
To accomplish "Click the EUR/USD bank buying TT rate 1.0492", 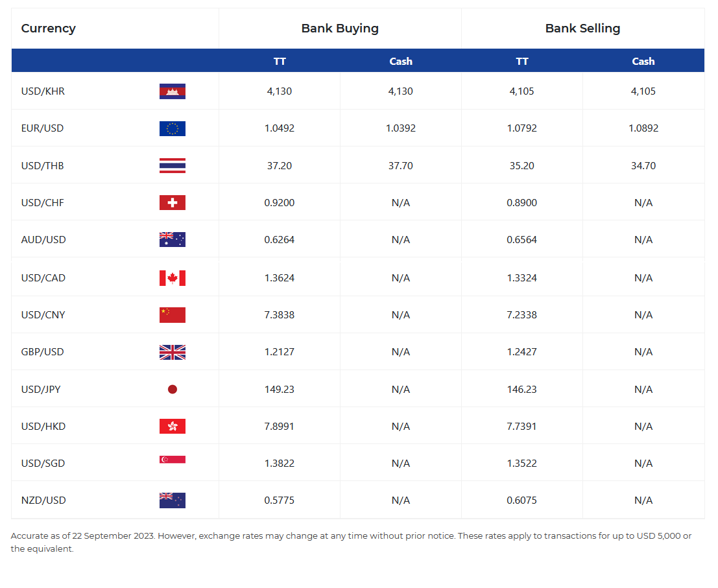I will [280, 128].
